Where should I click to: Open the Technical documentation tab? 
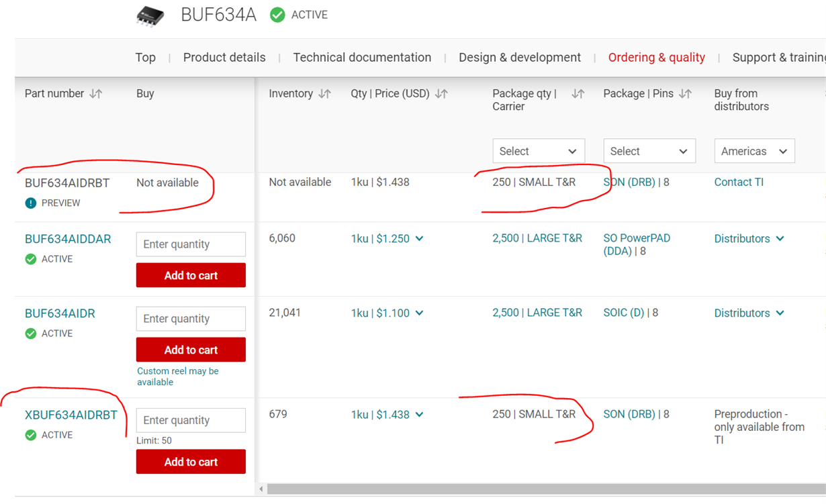click(x=362, y=58)
